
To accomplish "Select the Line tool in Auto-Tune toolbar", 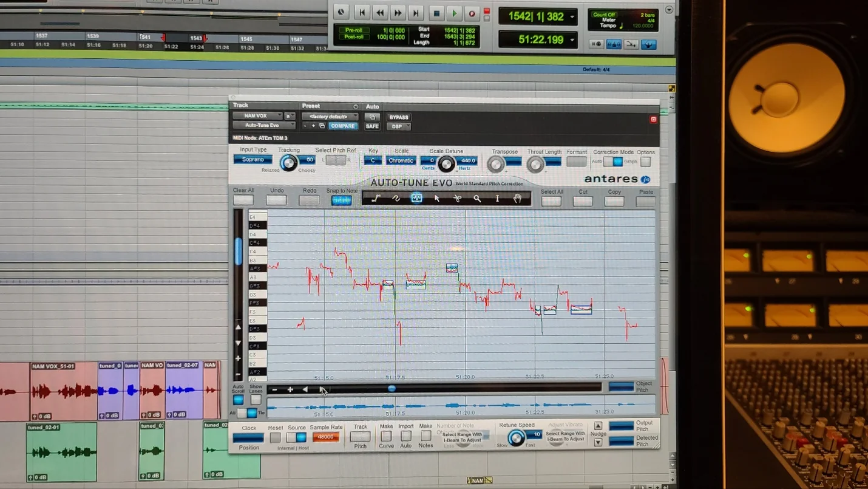I will [x=375, y=198].
